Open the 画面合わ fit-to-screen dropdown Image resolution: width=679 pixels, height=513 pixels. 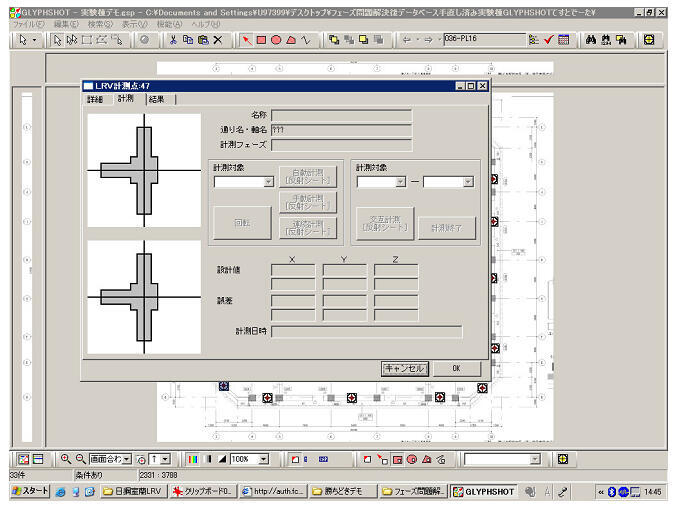(x=126, y=459)
